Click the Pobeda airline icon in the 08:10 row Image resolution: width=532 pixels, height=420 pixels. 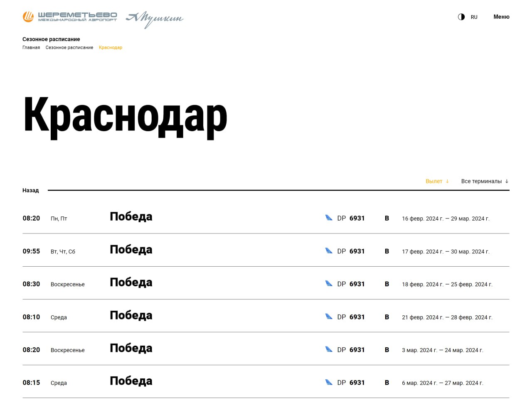[x=329, y=317]
